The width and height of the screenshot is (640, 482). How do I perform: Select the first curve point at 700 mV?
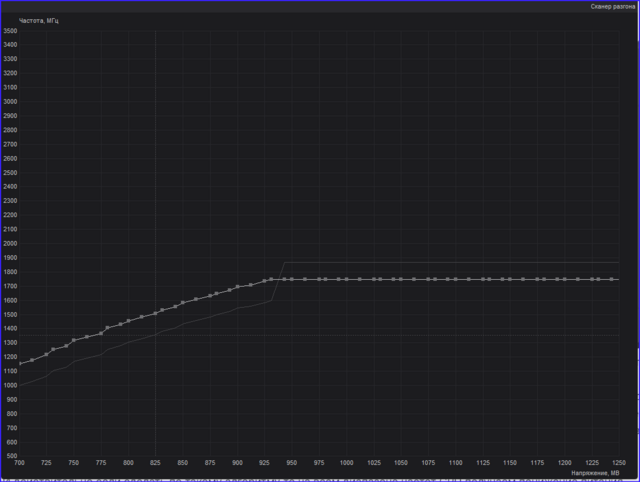[x=20, y=363]
